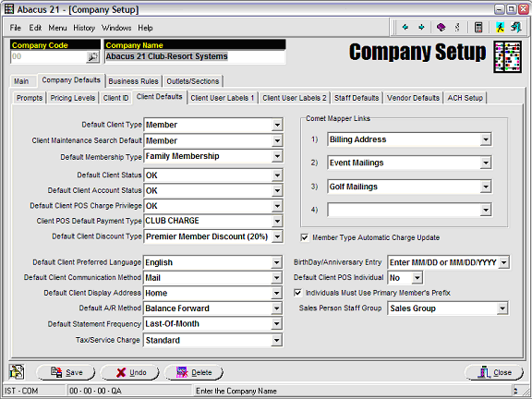Screen dimensions: 532x399
Task: Open Comet Mapper Link 3 Golf Mailings dropdown
Action: [486, 187]
